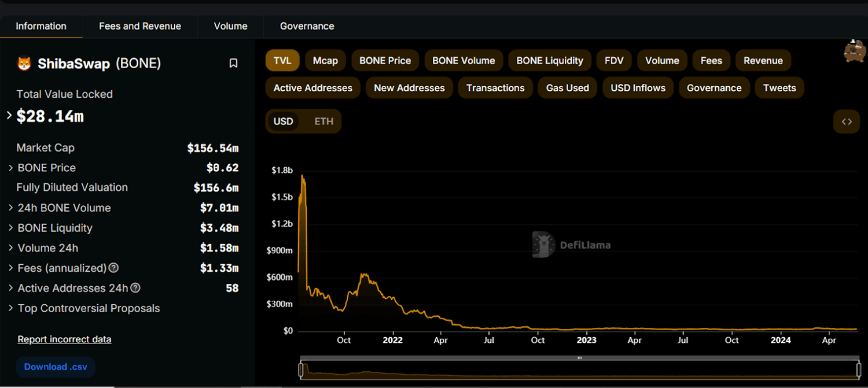Click the info icon next to Fees (annualized)
868x388 pixels.
coord(114,268)
